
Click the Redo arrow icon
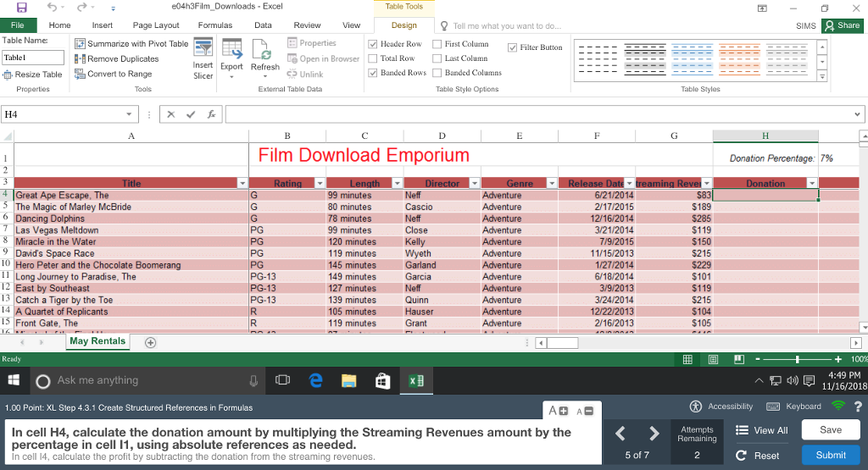[x=82, y=7]
